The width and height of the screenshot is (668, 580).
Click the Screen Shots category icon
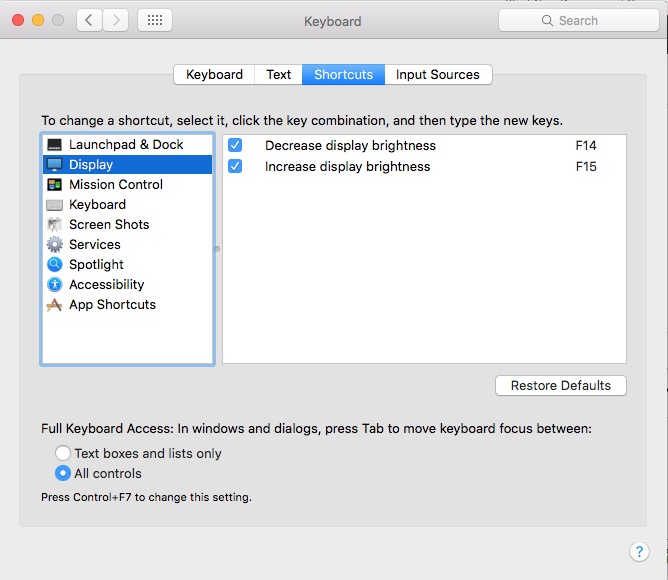[x=55, y=225]
